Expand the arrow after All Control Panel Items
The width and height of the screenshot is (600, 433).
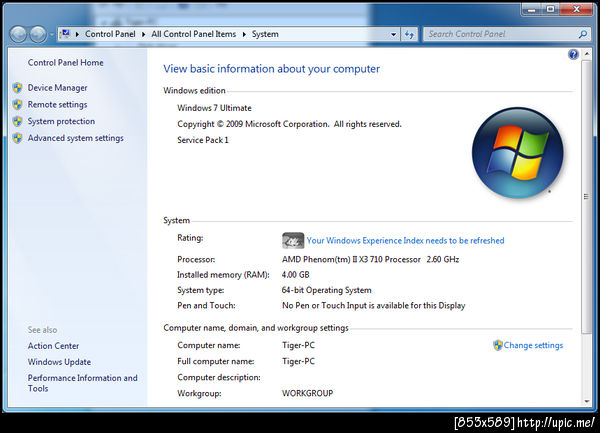coord(244,34)
